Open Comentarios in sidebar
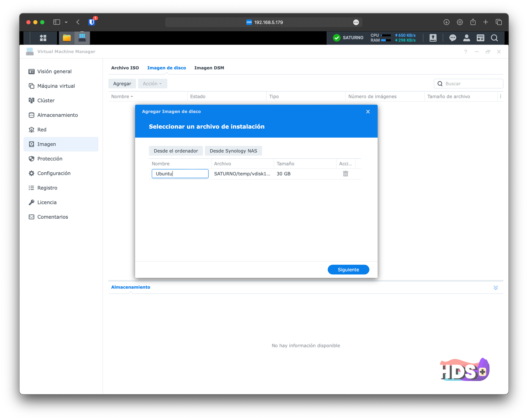528x420 pixels. tap(61, 217)
